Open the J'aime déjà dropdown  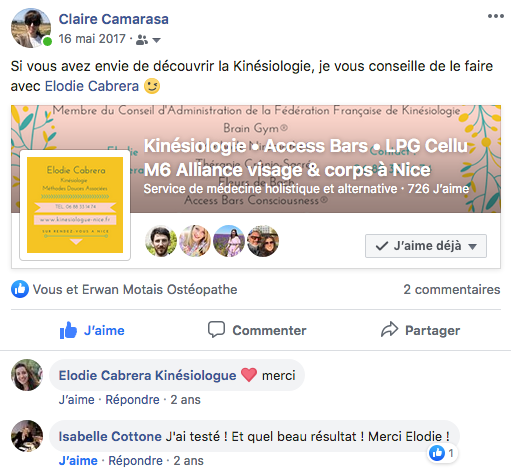point(426,246)
